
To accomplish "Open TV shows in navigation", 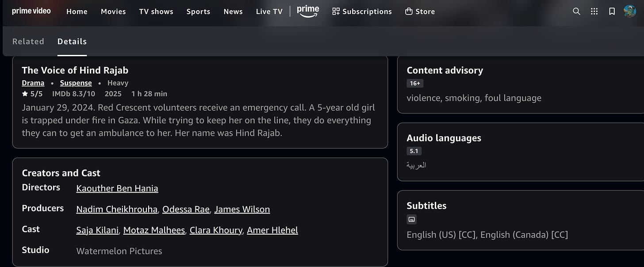I will (156, 12).
